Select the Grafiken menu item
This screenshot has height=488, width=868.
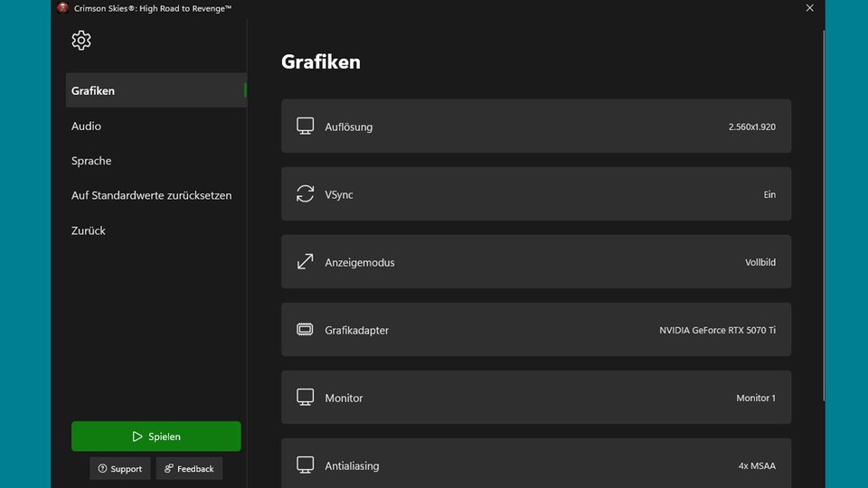156,90
